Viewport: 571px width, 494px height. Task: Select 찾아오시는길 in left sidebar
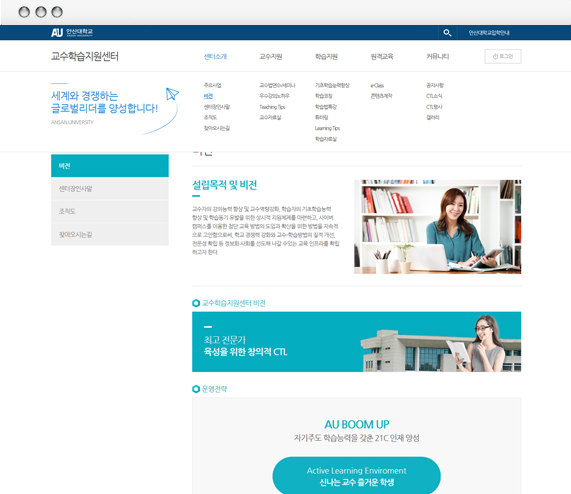110,234
